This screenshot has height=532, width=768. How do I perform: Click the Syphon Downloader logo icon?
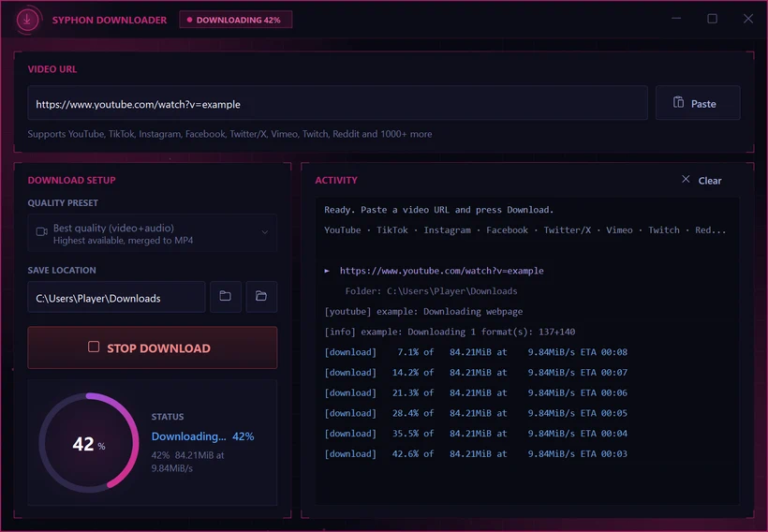coord(27,20)
